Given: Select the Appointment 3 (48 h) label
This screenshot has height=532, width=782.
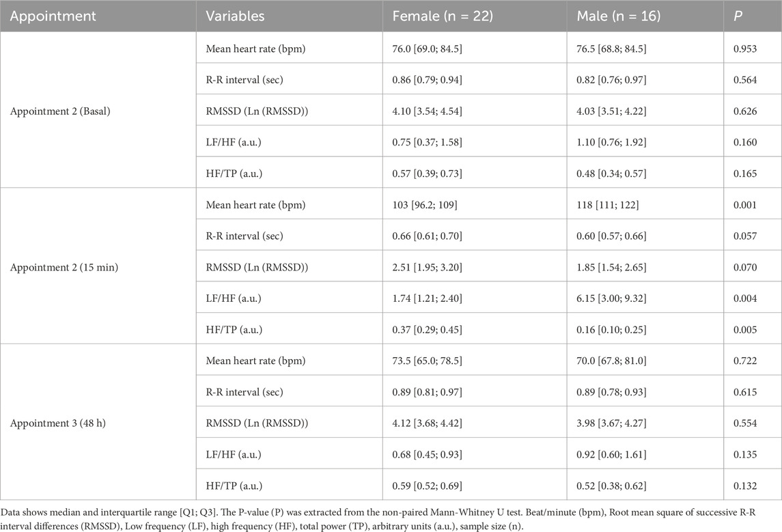Looking at the screenshot, I should click(x=57, y=423).
